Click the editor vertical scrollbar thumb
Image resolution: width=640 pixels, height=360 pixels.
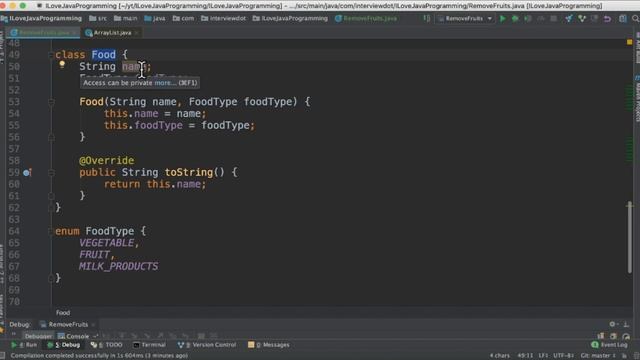point(630,237)
